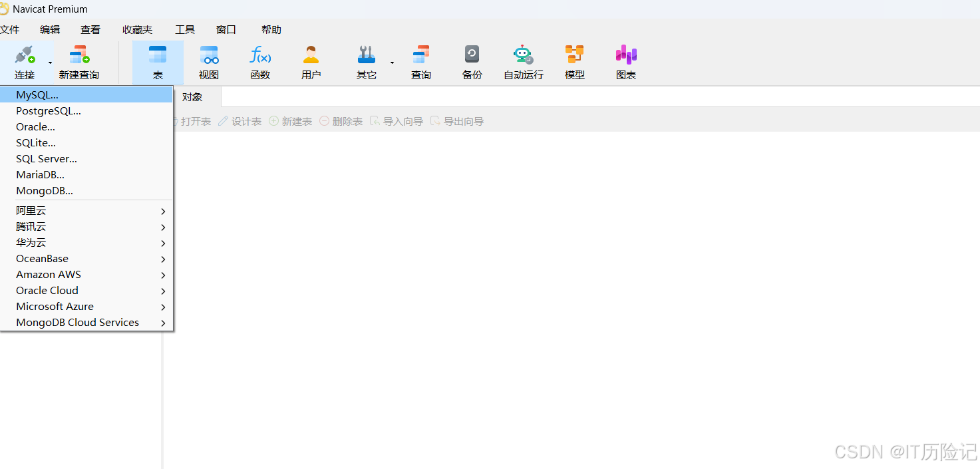Choose Oracle... from the connection list
Screen dimensions: 980x469
[86, 127]
